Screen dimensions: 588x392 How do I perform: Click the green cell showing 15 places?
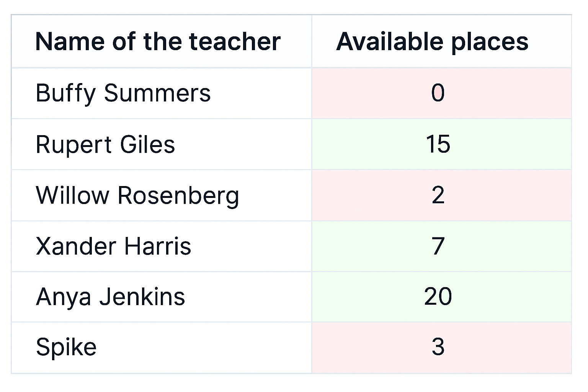441,144
